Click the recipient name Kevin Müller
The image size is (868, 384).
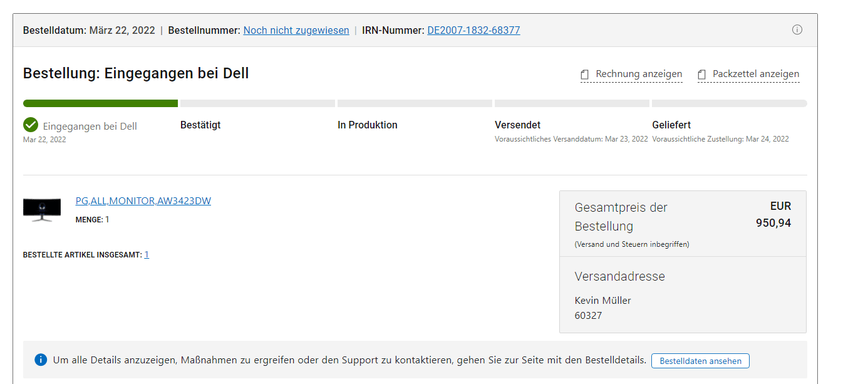click(603, 301)
